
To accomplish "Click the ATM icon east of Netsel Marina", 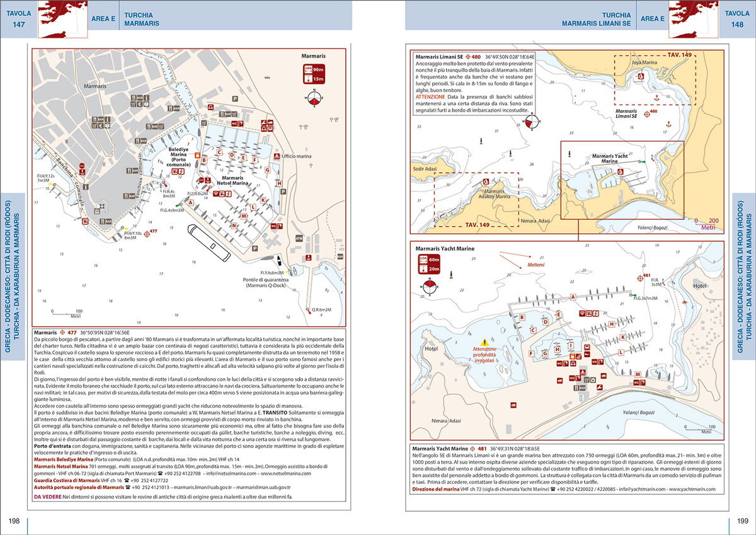I will pos(299,238).
